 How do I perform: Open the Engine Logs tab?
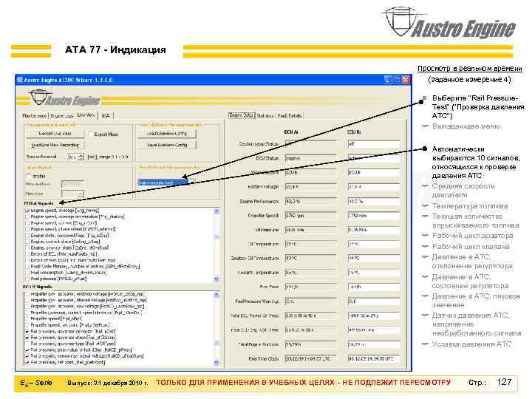tap(62, 116)
